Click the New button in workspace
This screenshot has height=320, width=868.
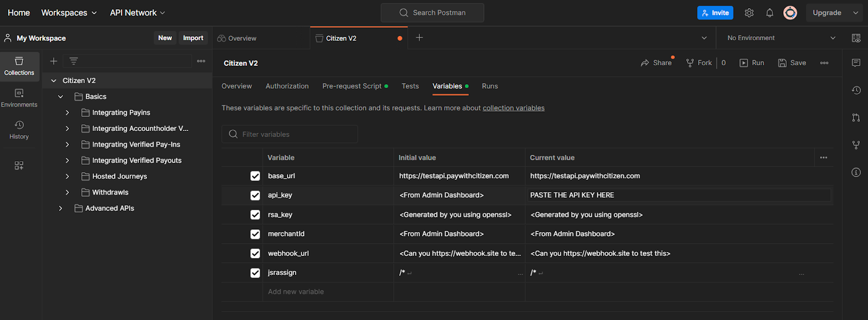[165, 38]
